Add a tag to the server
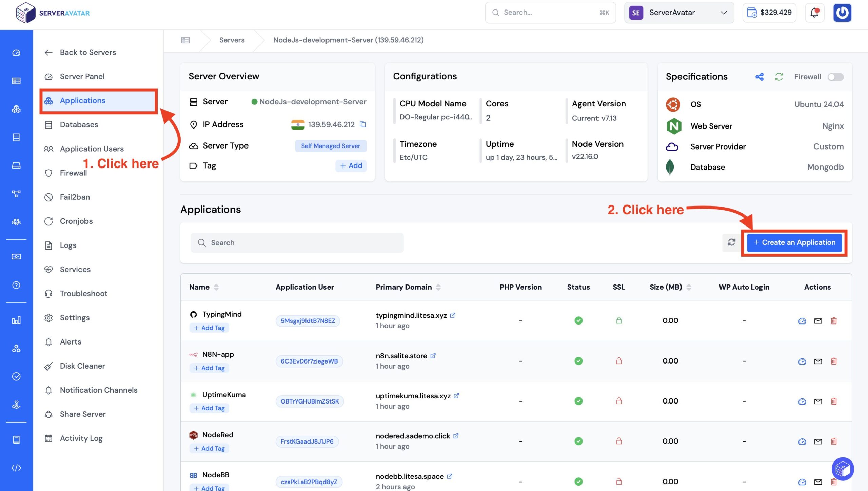Screen dimensions: 868x491 (351, 166)
